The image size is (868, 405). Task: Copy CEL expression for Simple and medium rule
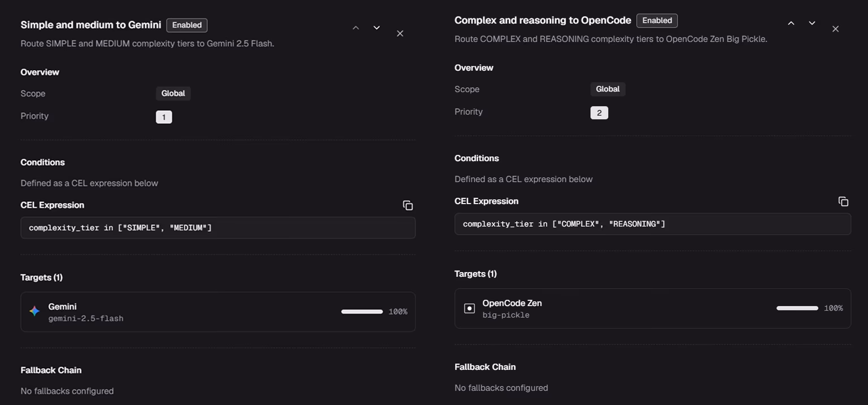point(408,205)
